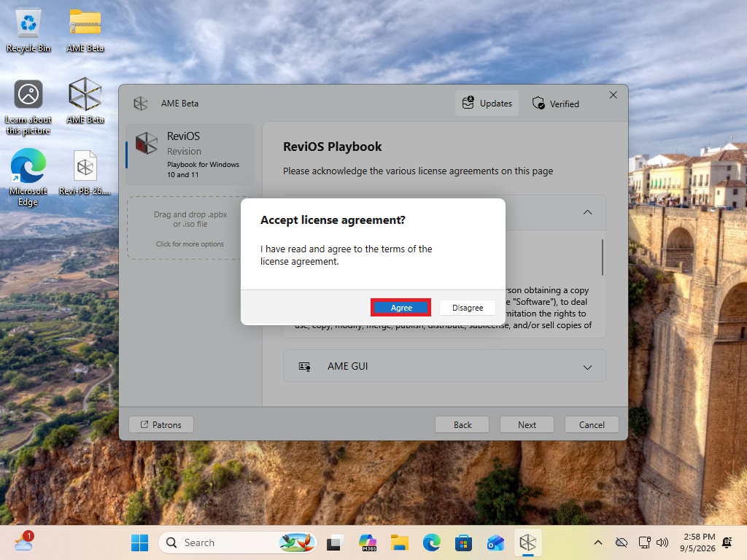This screenshot has width=747, height=560.
Task: Open the Microsoft 365 Copilot taskbar icon
Action: point(368,542)
